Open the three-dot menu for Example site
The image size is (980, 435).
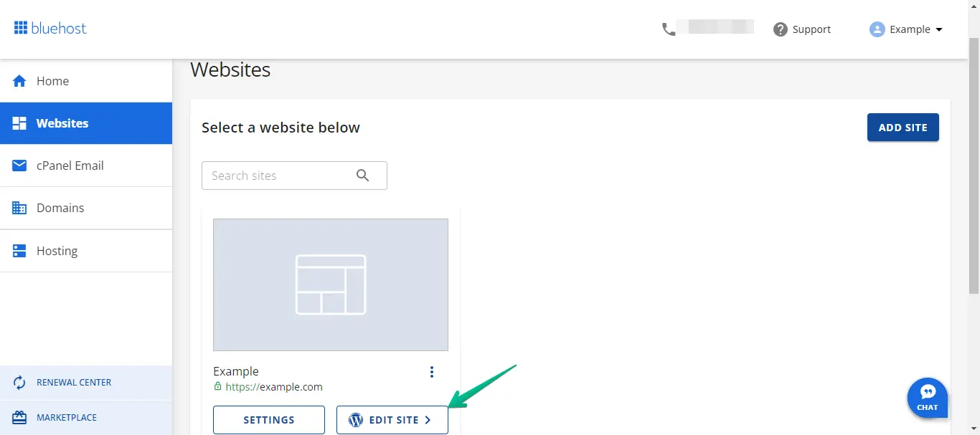click(x=432, y=371)
